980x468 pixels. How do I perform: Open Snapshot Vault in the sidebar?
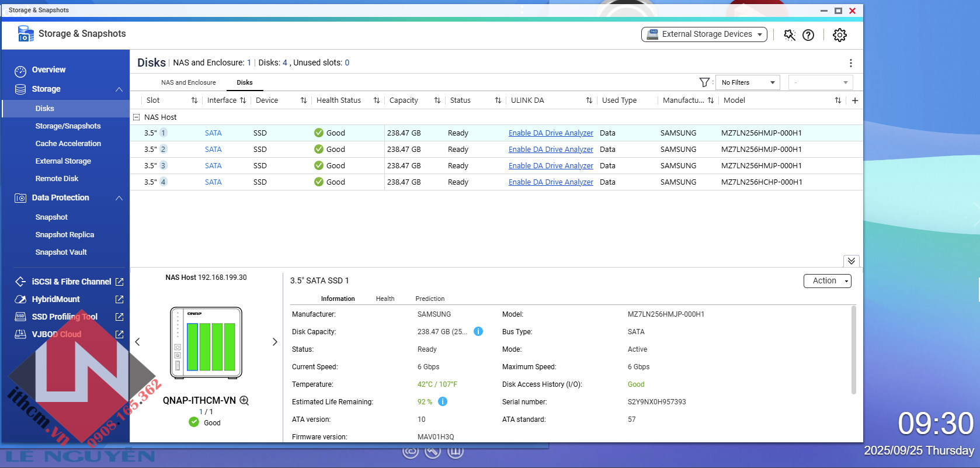[61, 252]
